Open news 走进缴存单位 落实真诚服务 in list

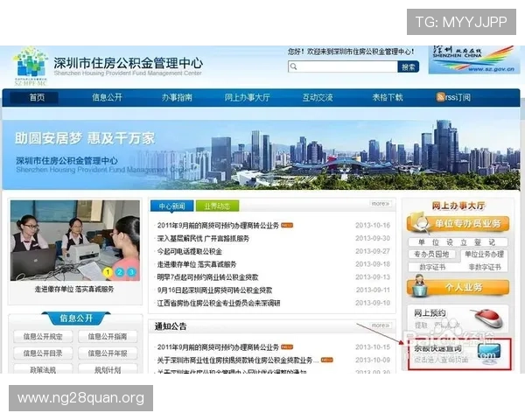point(197,264)
